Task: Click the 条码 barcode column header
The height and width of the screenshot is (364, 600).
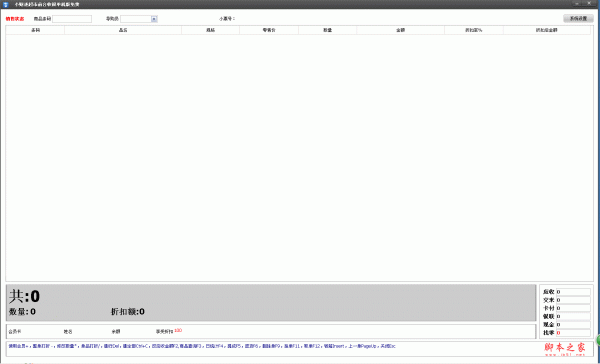Action: click(35, 30)
